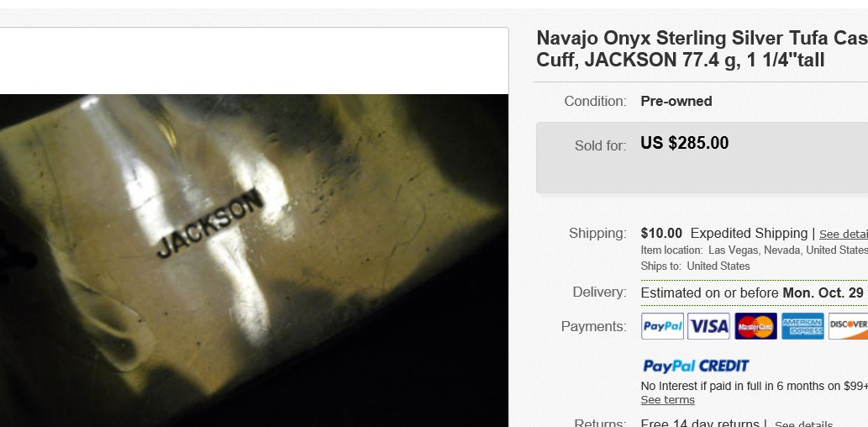Click the Payments label
The height and width of the screenshot is (427, 868).
[593, 326]
